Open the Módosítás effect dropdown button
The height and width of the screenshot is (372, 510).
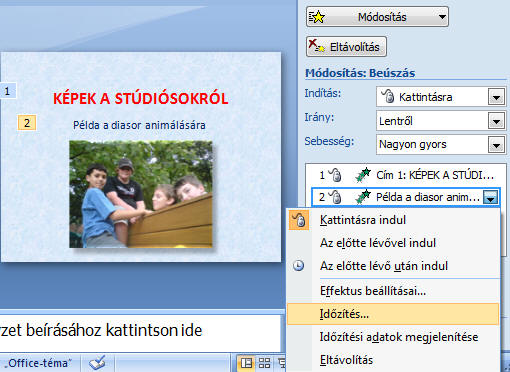[377, 17]
